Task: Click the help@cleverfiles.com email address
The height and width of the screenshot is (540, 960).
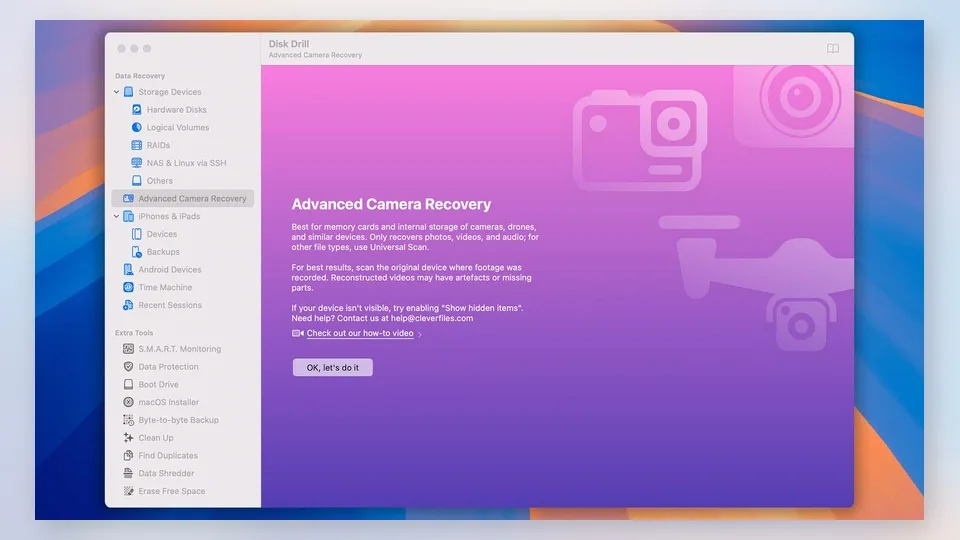Action: 432,318
